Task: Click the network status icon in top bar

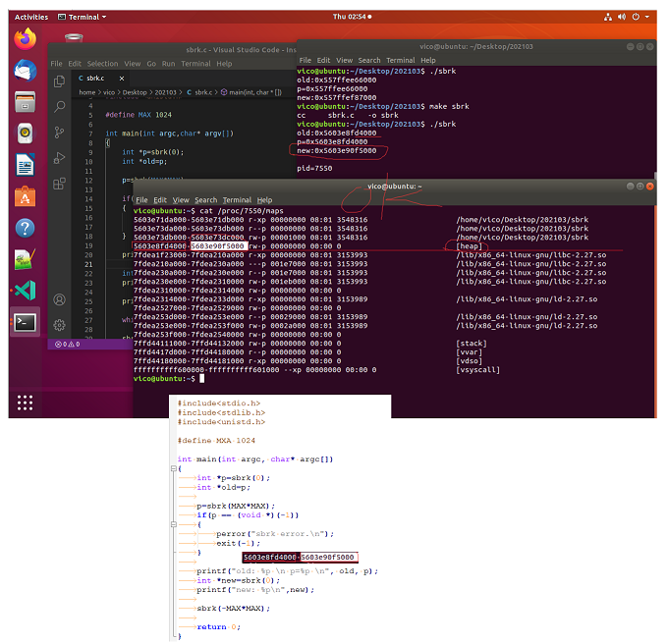Action: [x=608, y=17]
